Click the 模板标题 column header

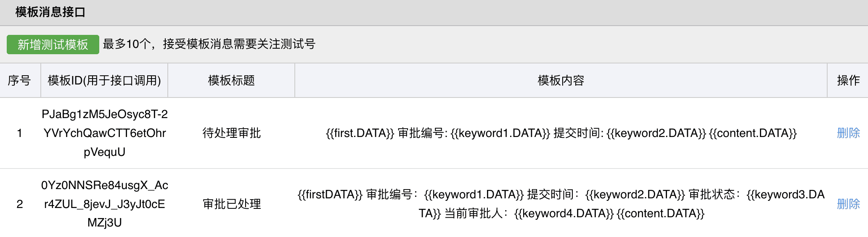tap(231, 80)
